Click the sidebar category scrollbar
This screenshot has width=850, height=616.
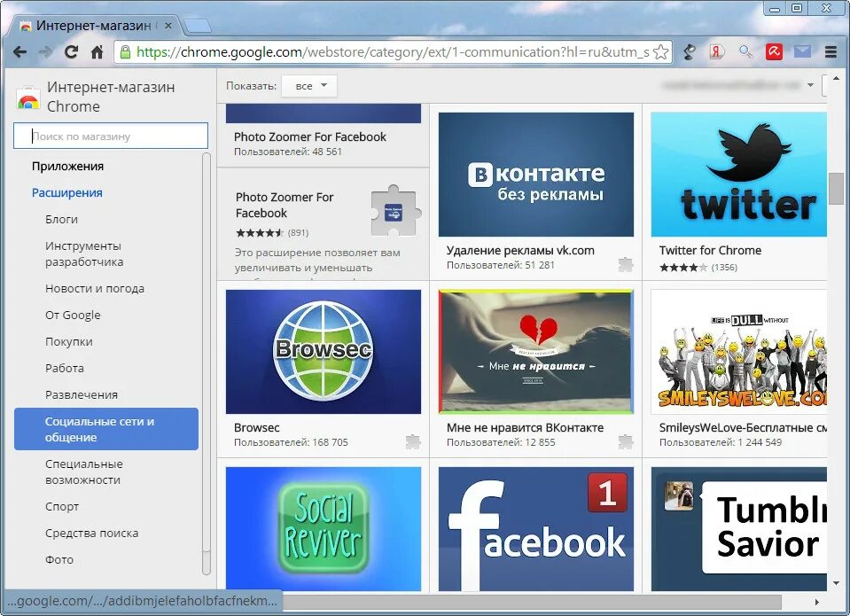(x=206, y=364)
